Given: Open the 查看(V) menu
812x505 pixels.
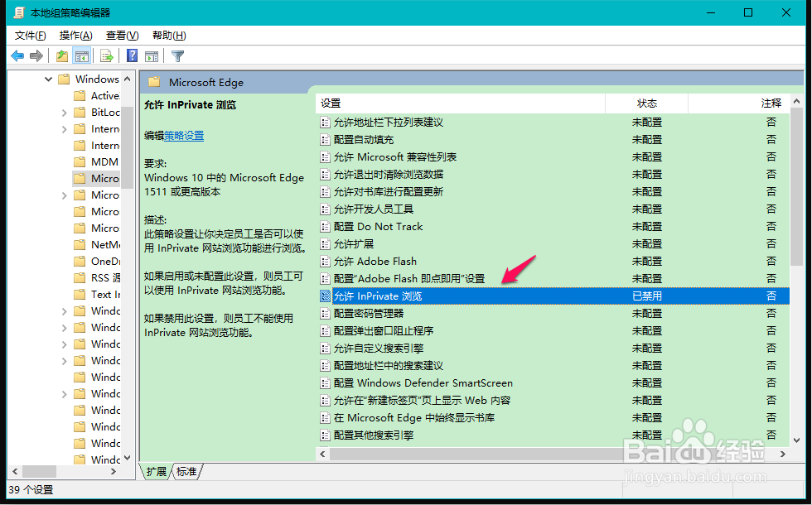Looking at the screenshot, I should (123, 35).
